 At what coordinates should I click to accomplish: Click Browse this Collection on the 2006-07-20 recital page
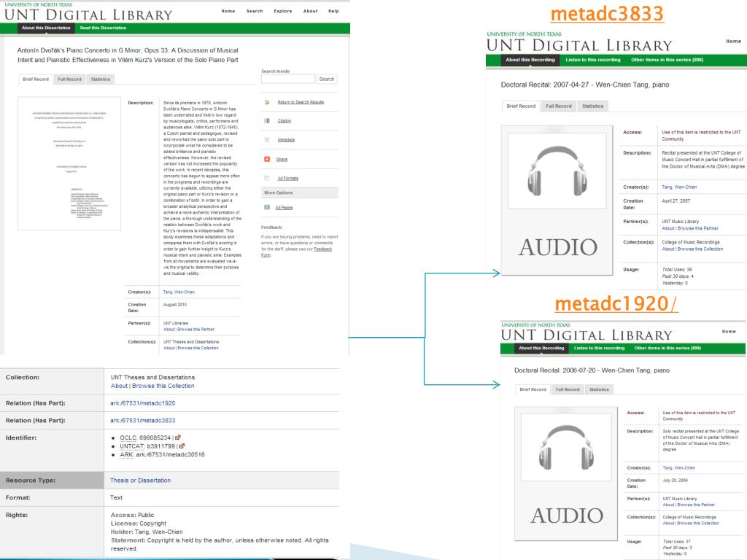click(698, 524)
